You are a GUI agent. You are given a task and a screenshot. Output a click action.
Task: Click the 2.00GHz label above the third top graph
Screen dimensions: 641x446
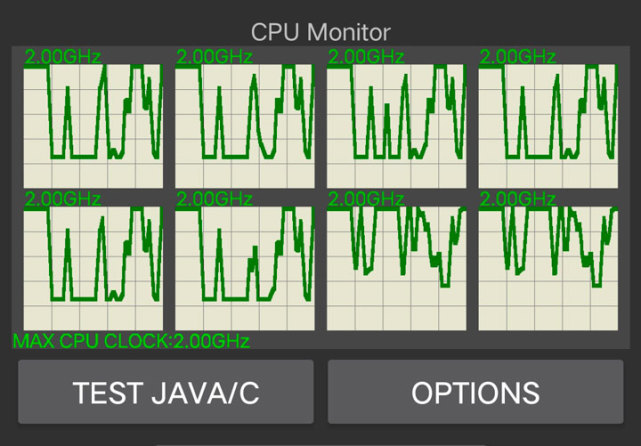(367, 56)
